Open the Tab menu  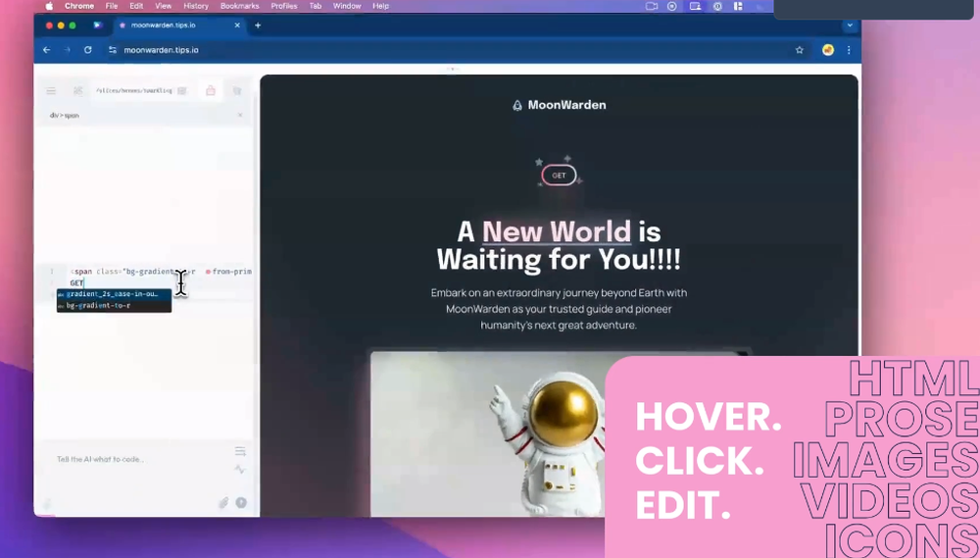(315, 6)
